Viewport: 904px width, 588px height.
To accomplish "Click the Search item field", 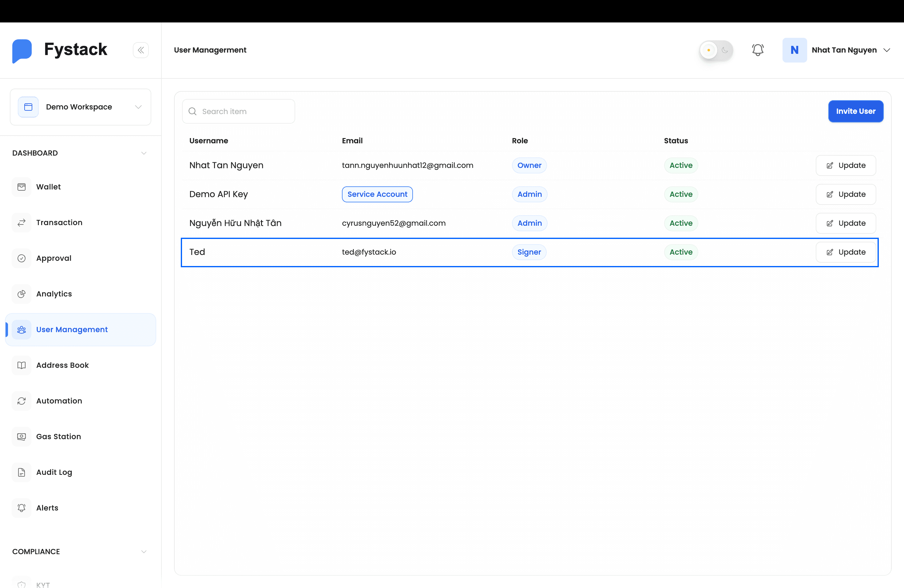I will (239, 111).
